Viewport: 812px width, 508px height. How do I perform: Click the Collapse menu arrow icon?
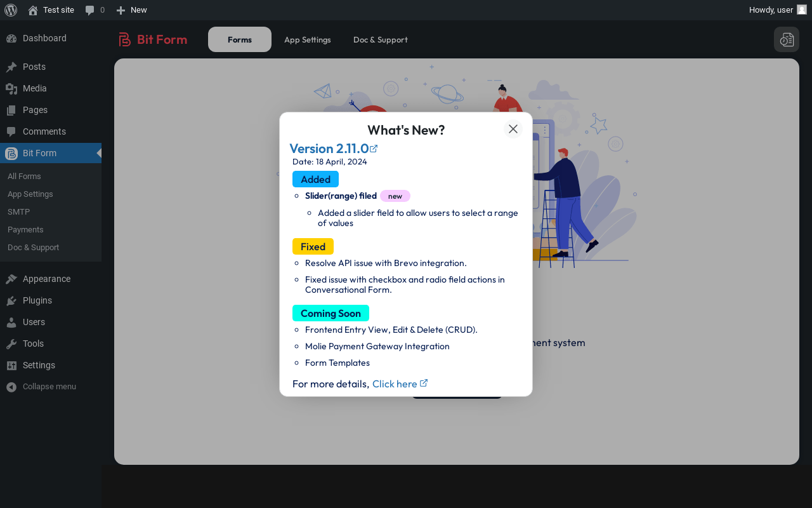[x=11, y=387]
